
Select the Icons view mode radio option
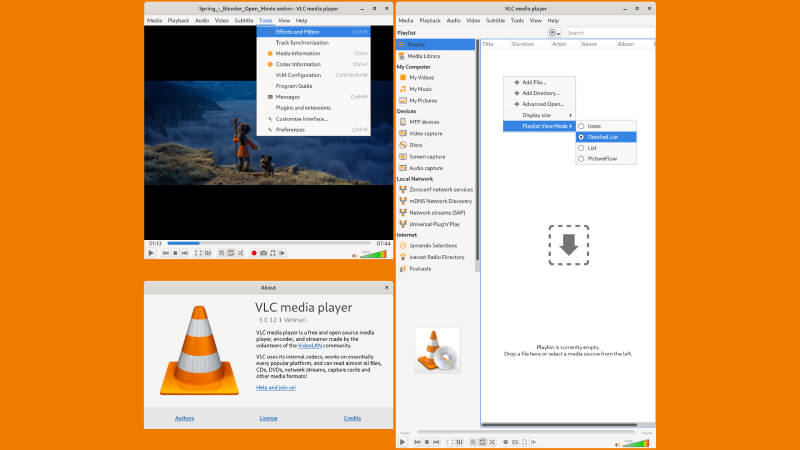[594, 126]
